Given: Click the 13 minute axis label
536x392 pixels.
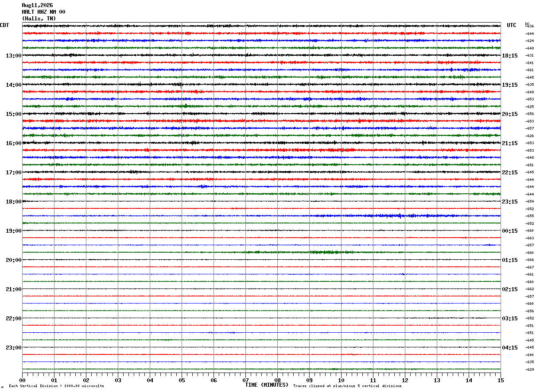Looking at the screenshot, I should point(437,380).
